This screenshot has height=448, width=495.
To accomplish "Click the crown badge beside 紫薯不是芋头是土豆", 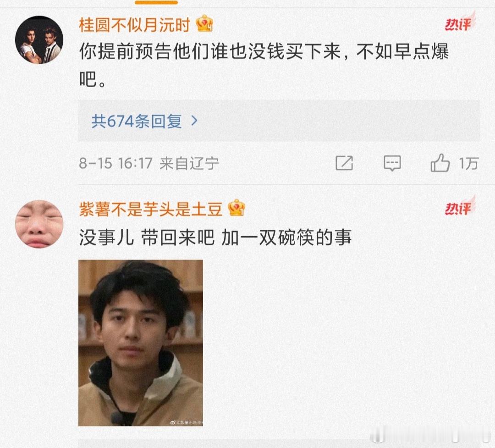I will [x=236, y=208].
